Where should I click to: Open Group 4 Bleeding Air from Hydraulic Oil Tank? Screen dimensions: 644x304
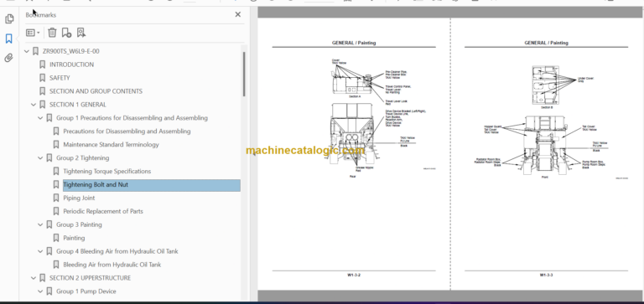(117, 251)
